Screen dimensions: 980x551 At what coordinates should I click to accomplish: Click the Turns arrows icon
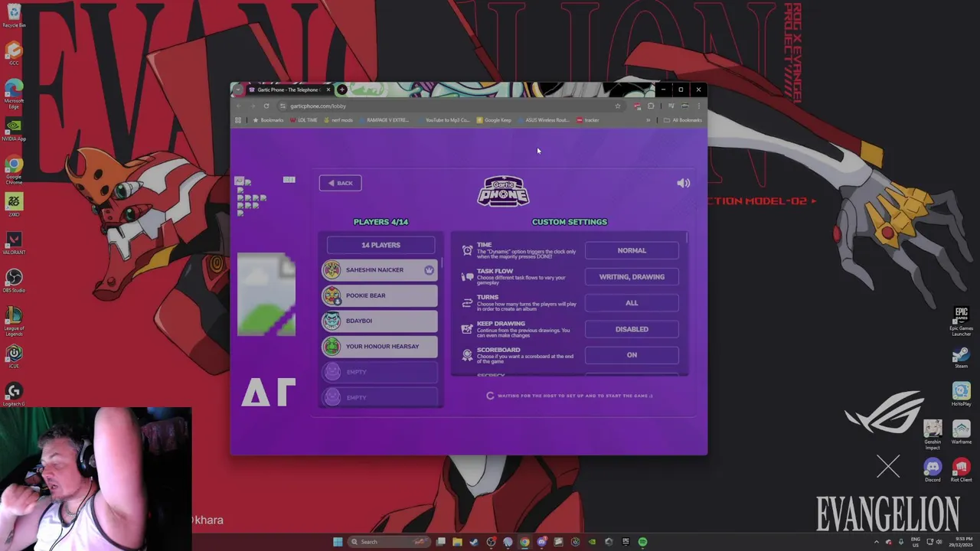(x=467, y=303)
